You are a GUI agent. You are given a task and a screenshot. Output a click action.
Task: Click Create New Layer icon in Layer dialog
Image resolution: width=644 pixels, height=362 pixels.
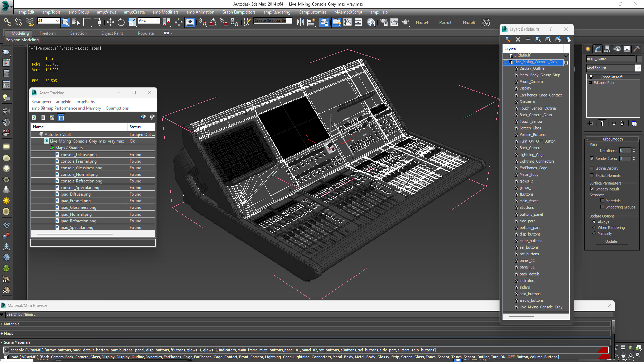508,39
